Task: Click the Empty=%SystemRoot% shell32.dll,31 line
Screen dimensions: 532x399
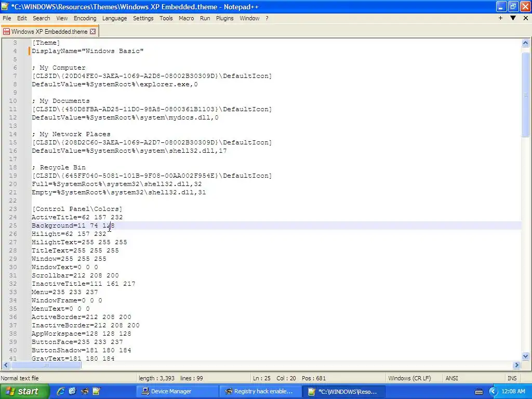Action: (119, 192)
